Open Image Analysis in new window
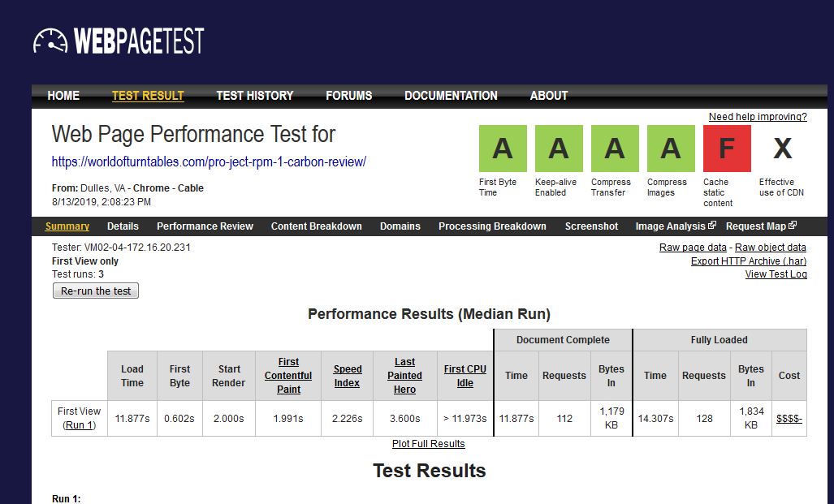Screen dimensions: 834x504 675,226
